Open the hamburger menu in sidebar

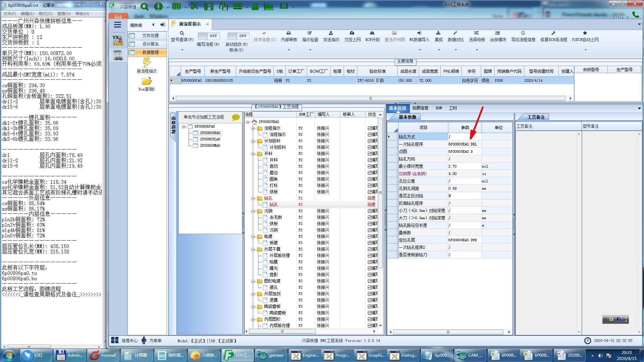(x=117, y=25)
